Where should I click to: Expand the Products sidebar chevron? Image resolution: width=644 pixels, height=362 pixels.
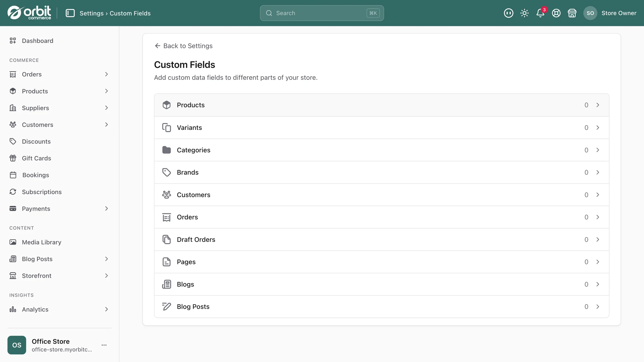click(x=106, y=91)
